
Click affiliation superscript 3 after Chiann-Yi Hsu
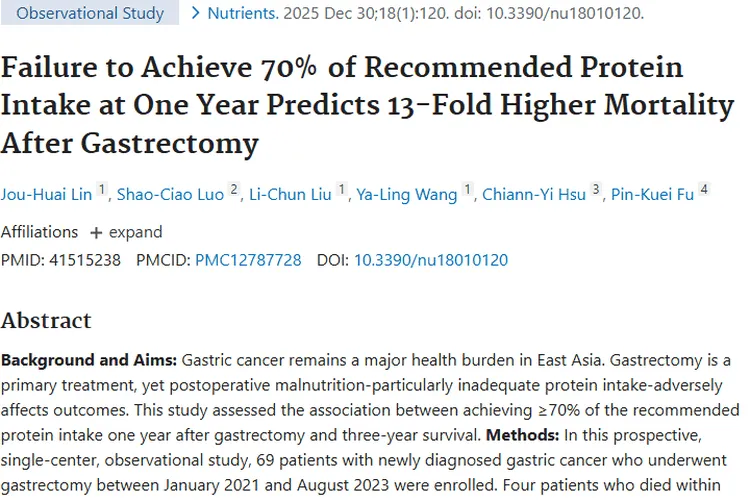tap(597, 189)
